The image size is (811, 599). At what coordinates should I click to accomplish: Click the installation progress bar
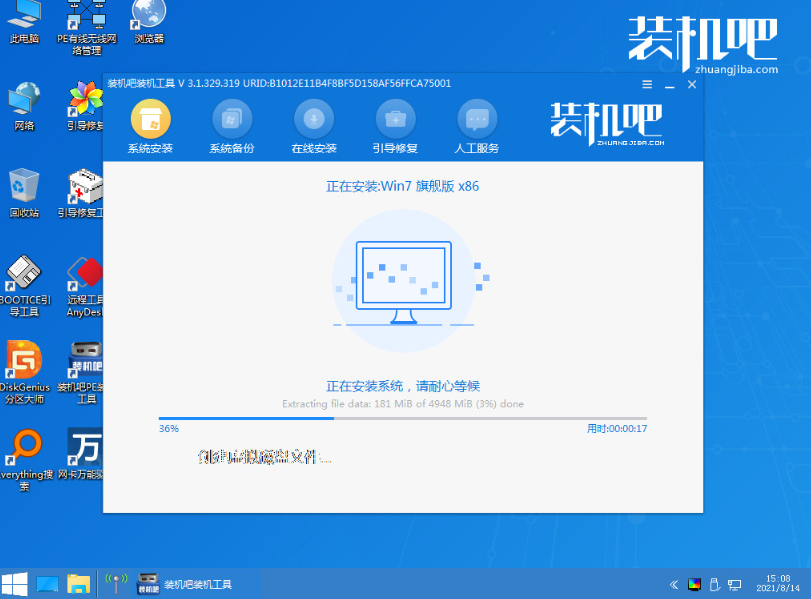[x=402, y=418]
